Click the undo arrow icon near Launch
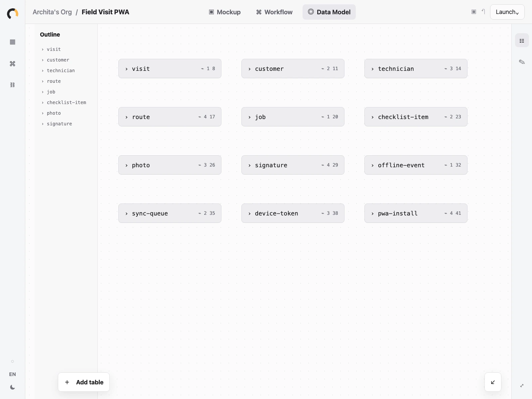532x399 pixels. (483, 12)
